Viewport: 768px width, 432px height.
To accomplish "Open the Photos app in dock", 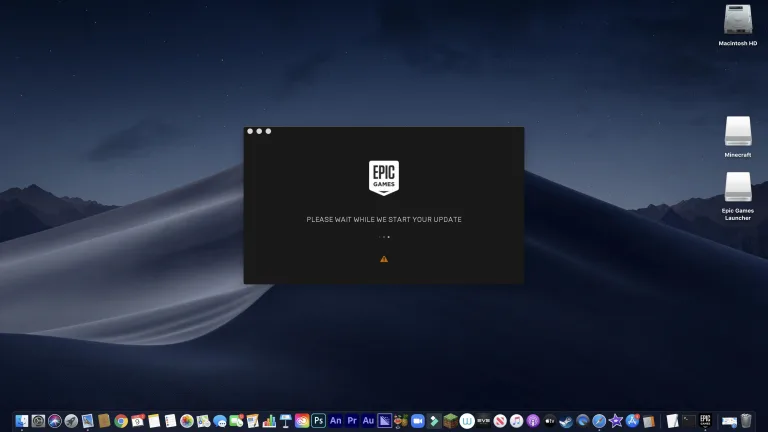I will coord(187,421).
